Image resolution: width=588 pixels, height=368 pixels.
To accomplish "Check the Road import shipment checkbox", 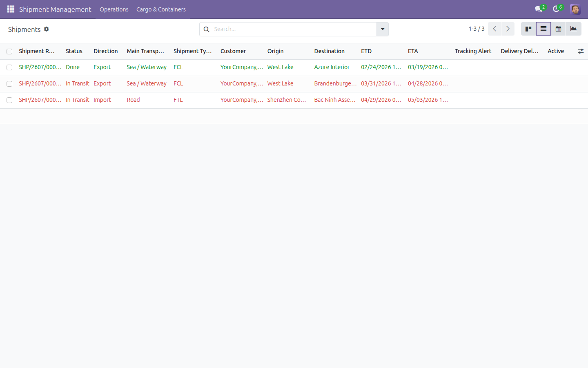I will (x=9, y=100).
